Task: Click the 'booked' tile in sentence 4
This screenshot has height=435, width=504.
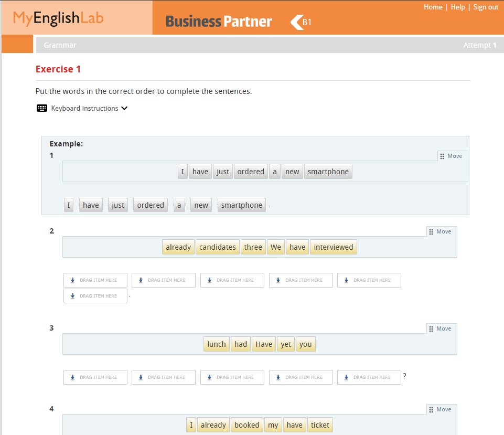Action: click(246, 425)
